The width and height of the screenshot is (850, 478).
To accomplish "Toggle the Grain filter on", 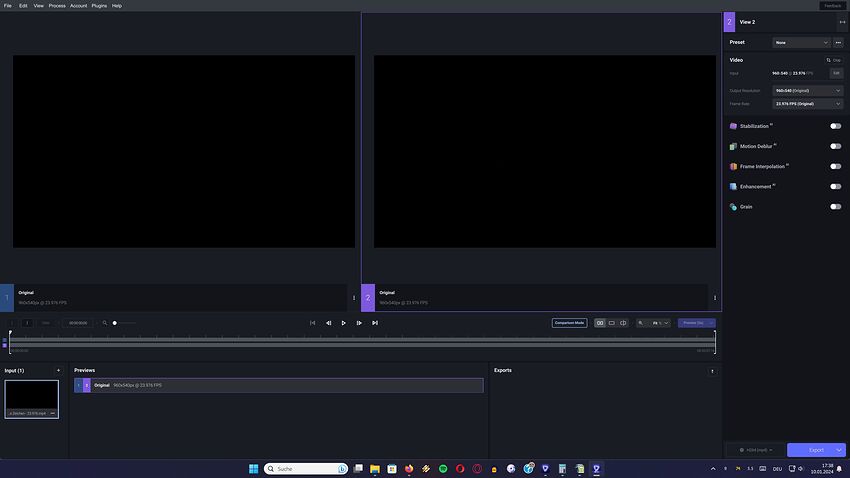I will tap(835, 207).
